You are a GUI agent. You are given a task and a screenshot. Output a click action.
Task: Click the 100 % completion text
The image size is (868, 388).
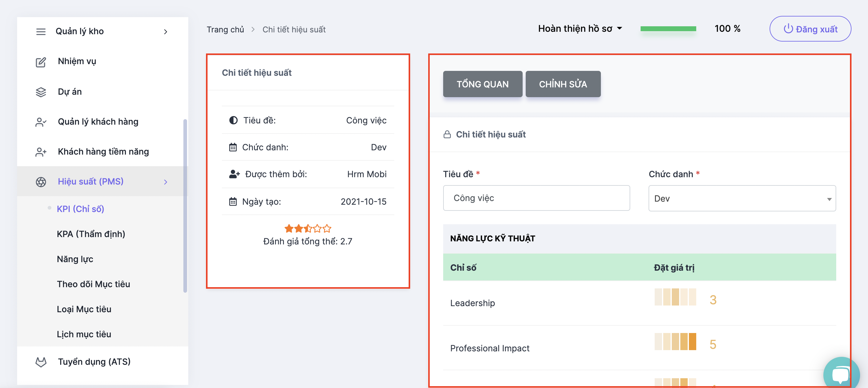727,29
